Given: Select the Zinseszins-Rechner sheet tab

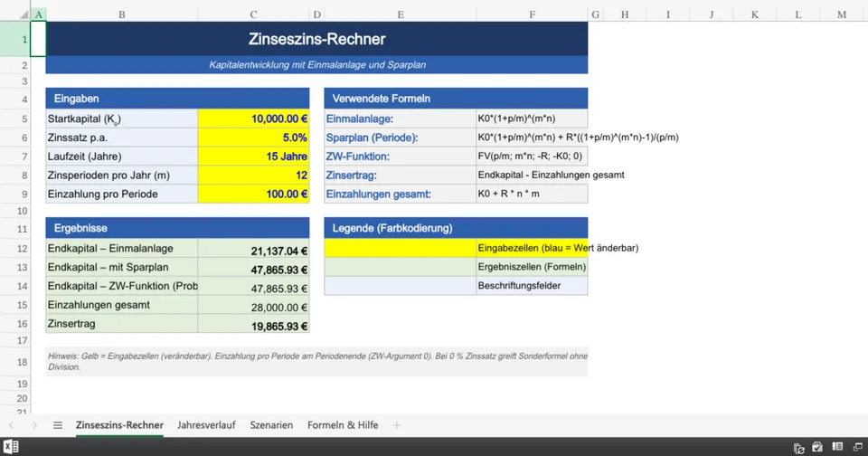Looking at the screenshot, I should pyautogui.click(x=119, y=425).
